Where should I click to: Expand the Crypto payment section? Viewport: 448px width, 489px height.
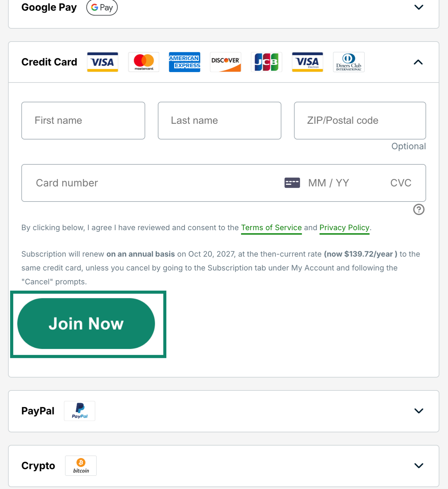[418, 465]
